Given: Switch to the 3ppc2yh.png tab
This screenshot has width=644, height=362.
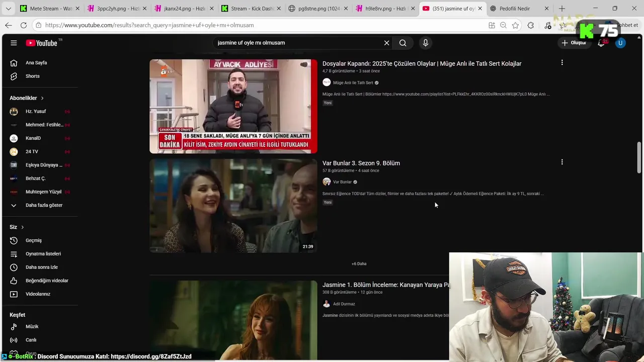Looking at the screenshot, I should [x=116, y=9].
